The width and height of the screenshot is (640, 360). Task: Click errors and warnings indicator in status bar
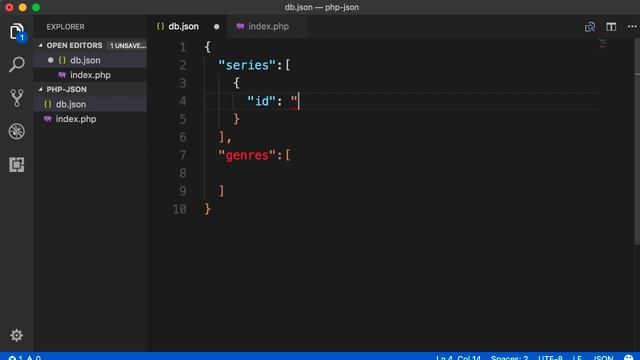click(24, 357)
